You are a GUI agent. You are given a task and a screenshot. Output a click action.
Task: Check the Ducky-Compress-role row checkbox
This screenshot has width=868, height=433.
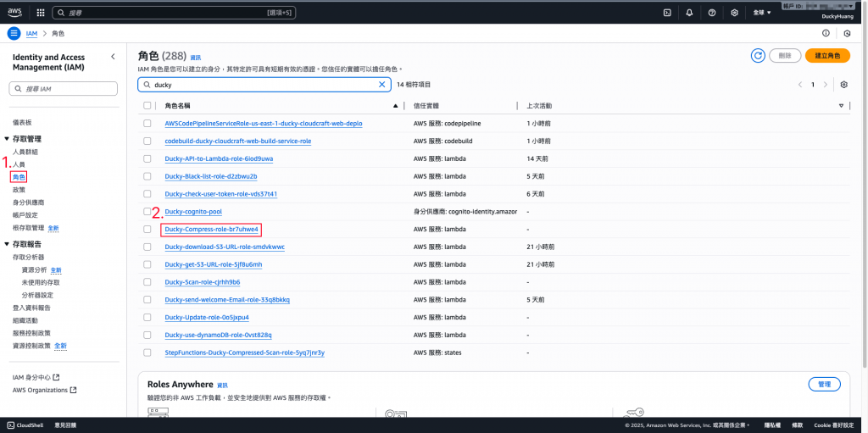click(147, 230)
